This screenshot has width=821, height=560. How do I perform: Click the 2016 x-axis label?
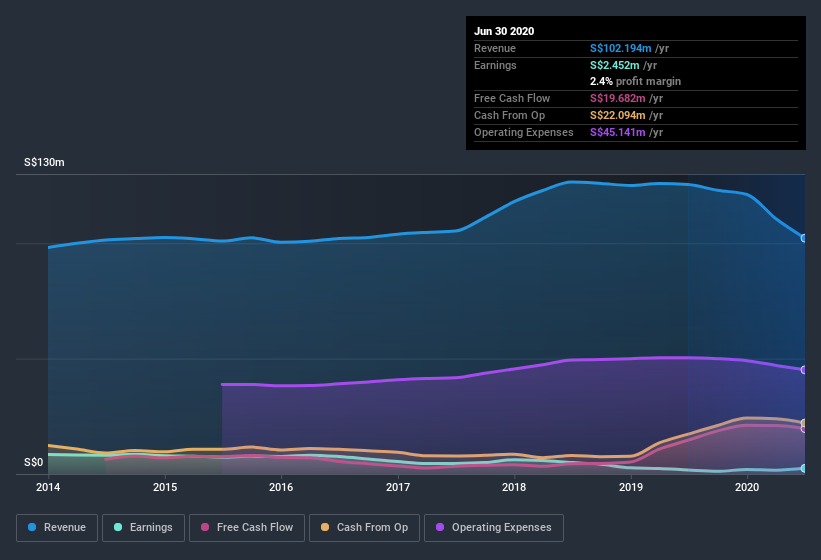tap(281, 487)
